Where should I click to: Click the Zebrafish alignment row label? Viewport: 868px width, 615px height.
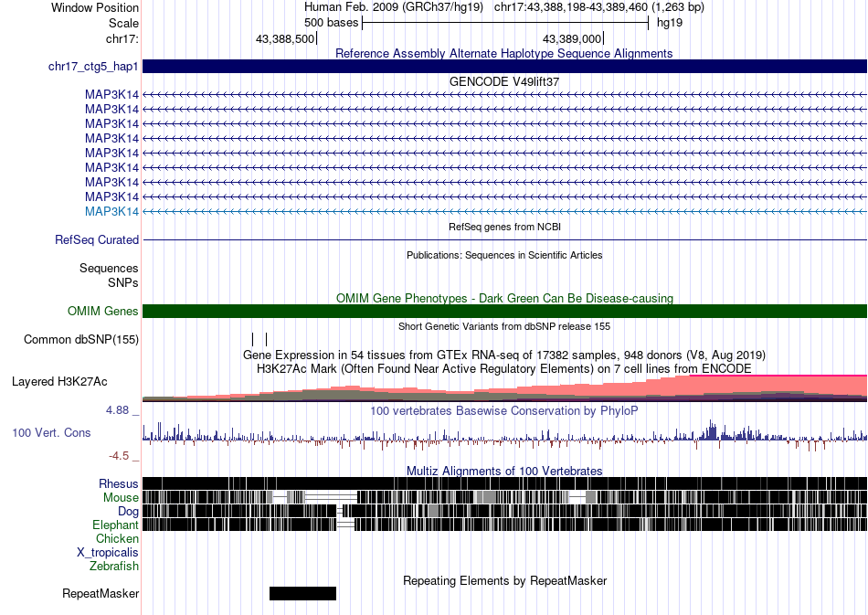pos(114,567)
